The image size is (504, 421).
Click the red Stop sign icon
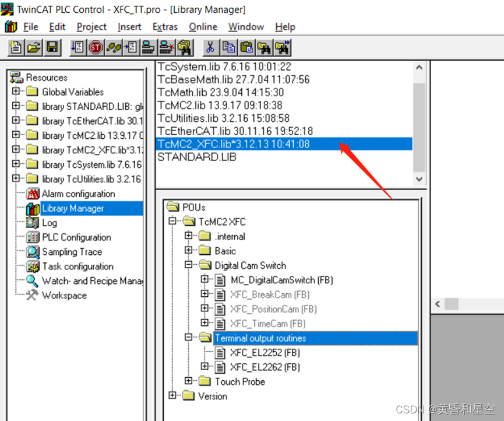tap(96, 48)
